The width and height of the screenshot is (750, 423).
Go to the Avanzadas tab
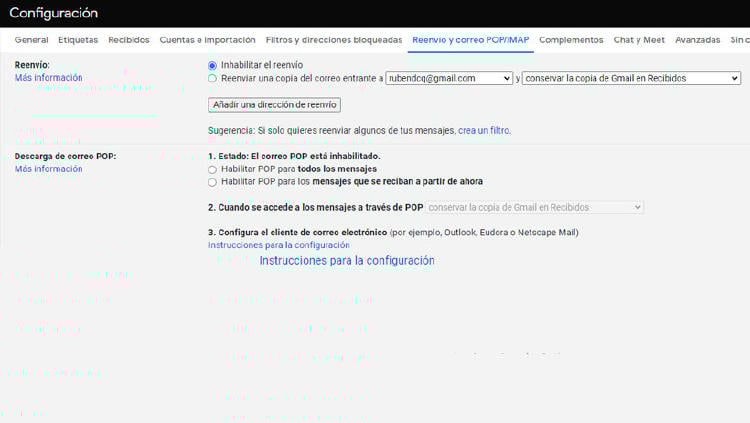(697, 40)
